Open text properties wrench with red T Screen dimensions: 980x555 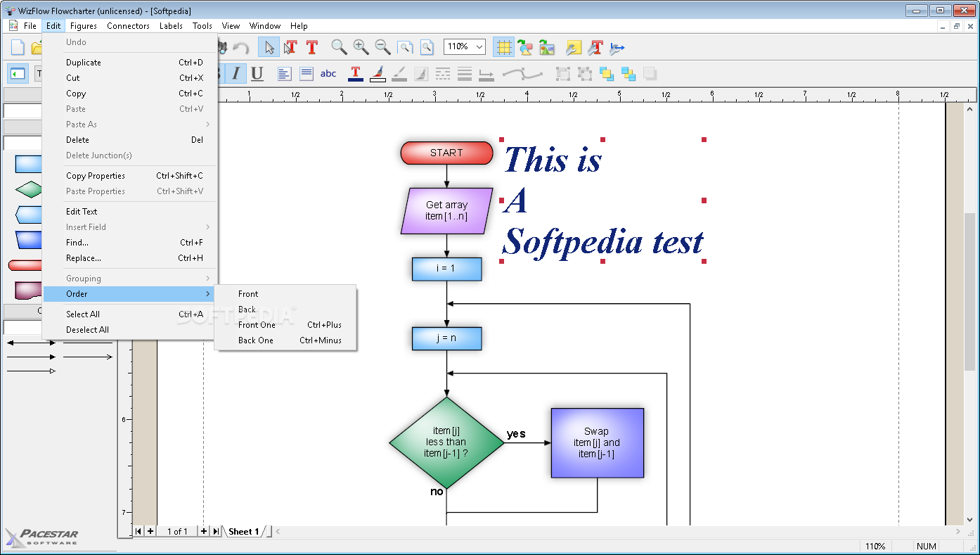point(595,47)
